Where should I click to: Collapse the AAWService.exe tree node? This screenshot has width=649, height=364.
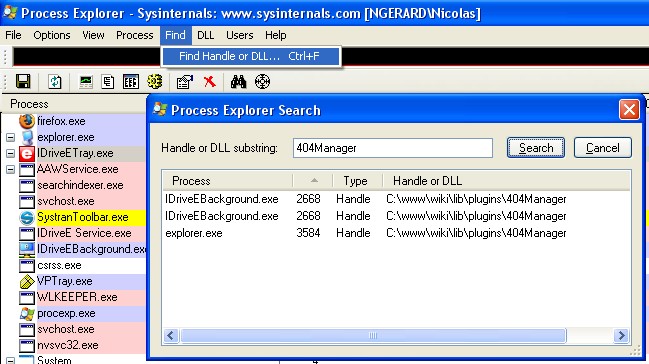click(10, 169)
